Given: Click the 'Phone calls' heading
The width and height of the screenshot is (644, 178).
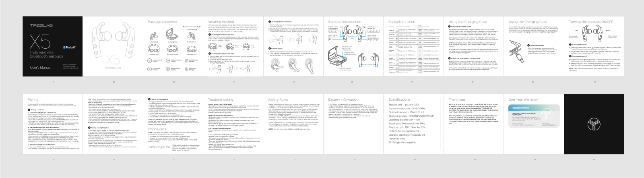Looking at the screenshot, I should tap(157, 129).
